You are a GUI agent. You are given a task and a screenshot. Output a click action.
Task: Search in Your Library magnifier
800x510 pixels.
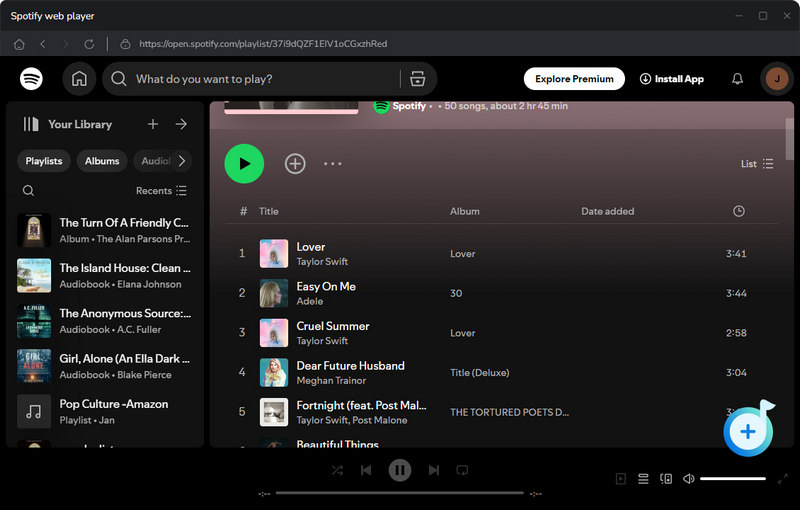tap(29, 191)
